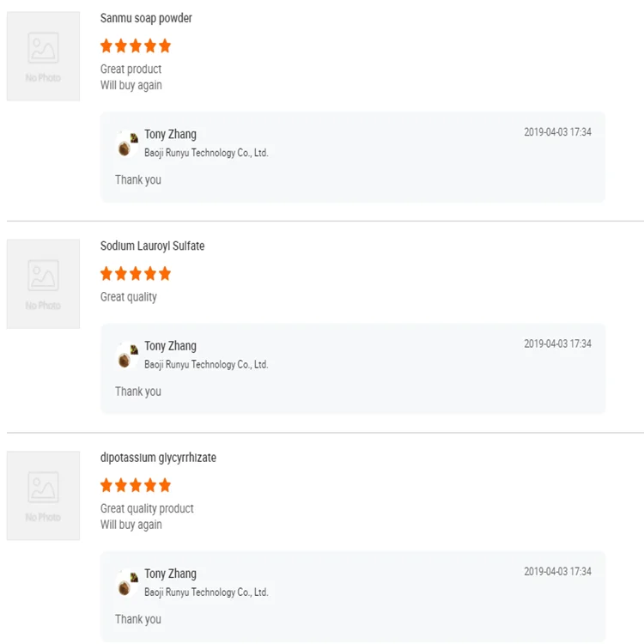
Task: Click the "Thank you" reply under dipotassium glycyrrhizate
Action: pyautogui.click(x=138, y=619)
